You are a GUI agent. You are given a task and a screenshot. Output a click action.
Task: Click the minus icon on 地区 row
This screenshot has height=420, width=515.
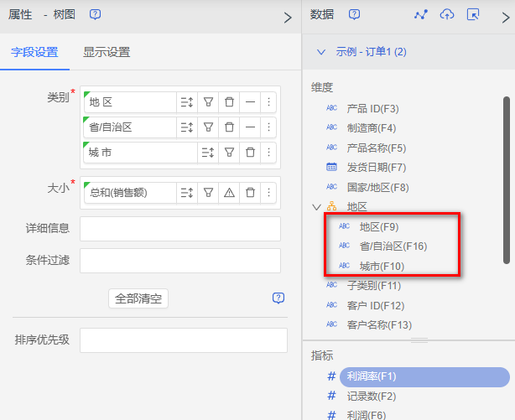pyautogui.click(x=250, y=102)
